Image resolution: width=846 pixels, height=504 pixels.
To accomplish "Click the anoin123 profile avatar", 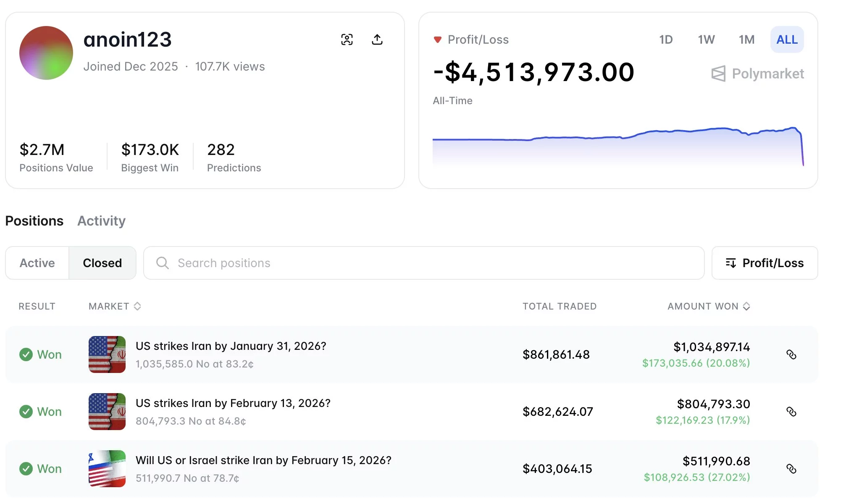I will click(46, 52).
